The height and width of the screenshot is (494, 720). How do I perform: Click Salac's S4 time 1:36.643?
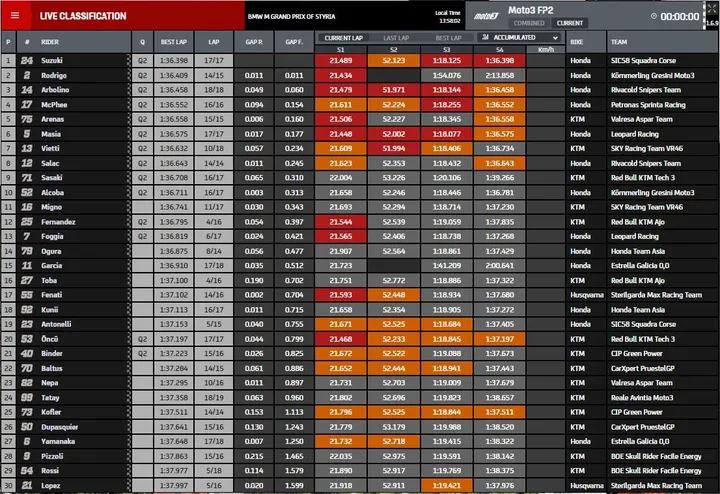(500, 163)
